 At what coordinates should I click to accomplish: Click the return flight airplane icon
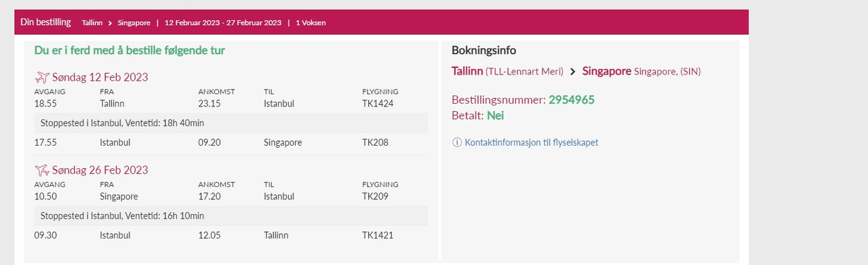42,169
